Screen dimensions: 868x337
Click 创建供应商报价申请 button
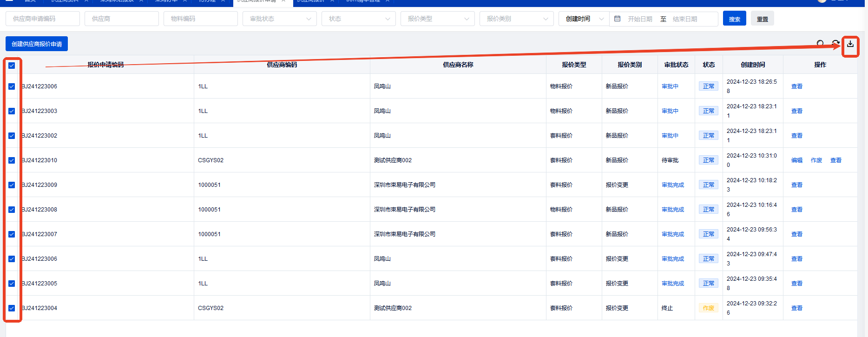click(x=37, y=44)
